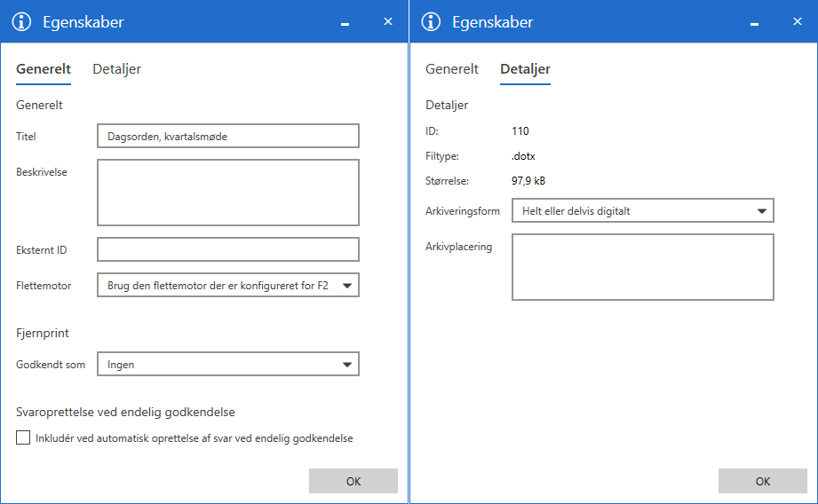Click the Svaroprettelse ved endelig godkendelse heading
The image size is (818, 504).
pos(125,412)
